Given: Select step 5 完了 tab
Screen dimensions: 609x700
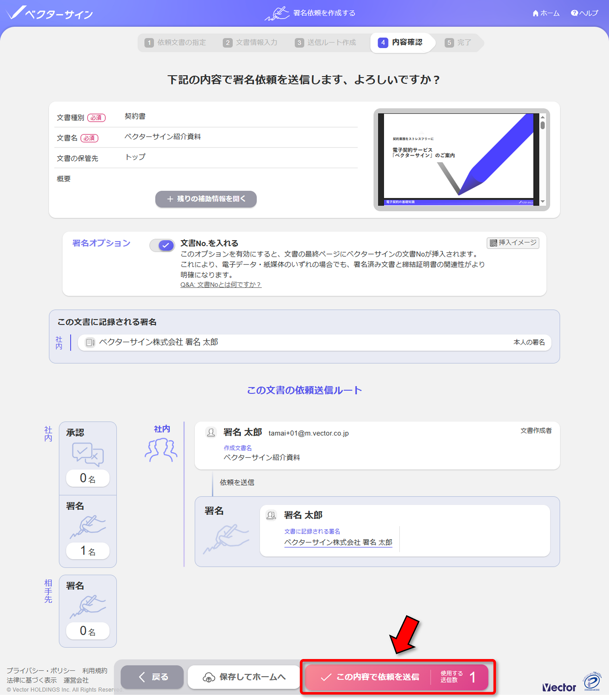Looking at the screenshot, I should point(458,42).
